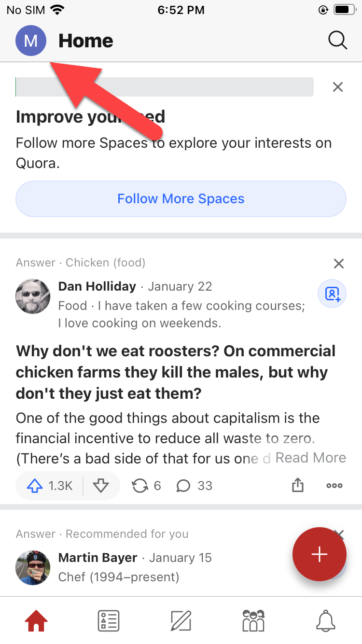This screenshot has width=362, height=644.
Task: Expand the answer with Read More
Action: (310, 458)
